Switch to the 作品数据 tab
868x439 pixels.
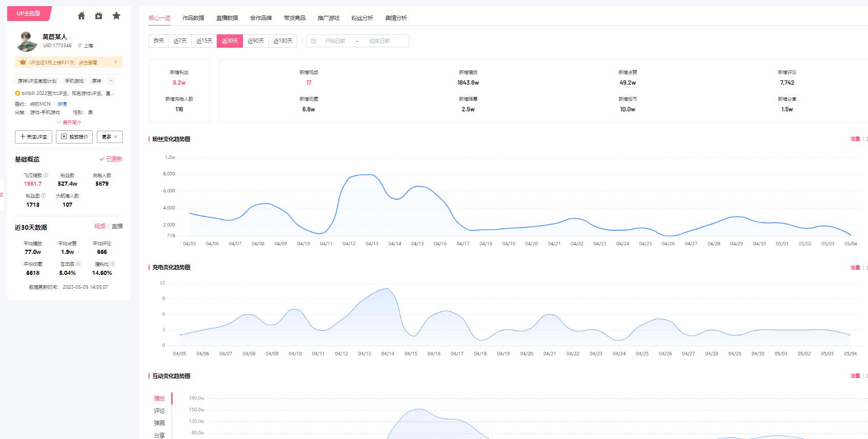(193, 18)
